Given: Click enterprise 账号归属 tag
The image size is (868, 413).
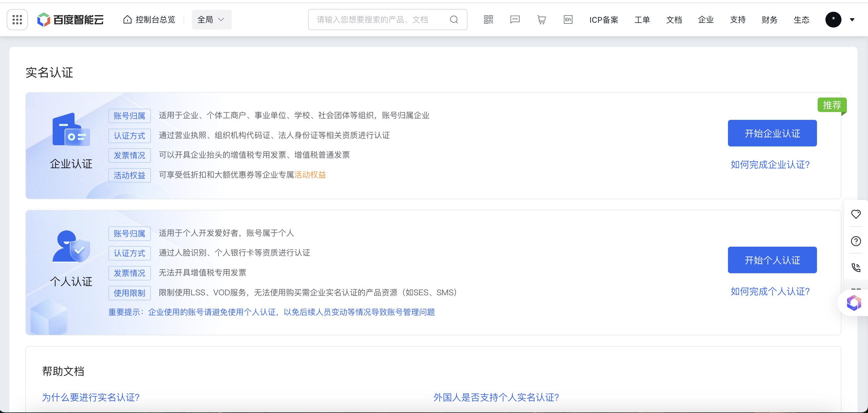Looking at the screenshot, I should 129,116.
